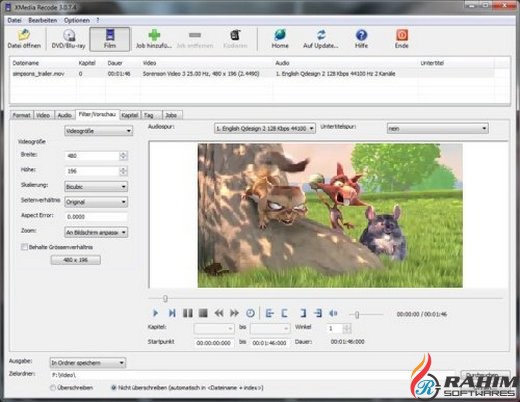
Task: Open the Untertitelspur dropdown
Action: (x=438, y=128)
